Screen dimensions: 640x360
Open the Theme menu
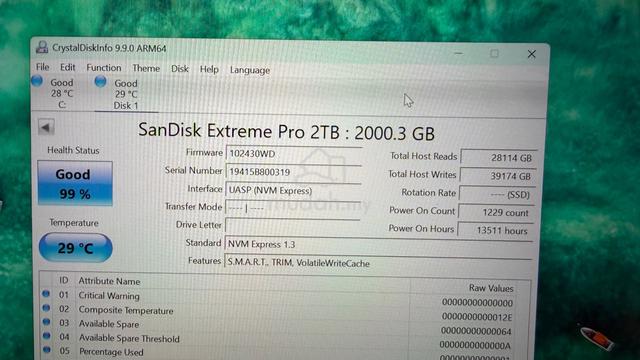146,69
